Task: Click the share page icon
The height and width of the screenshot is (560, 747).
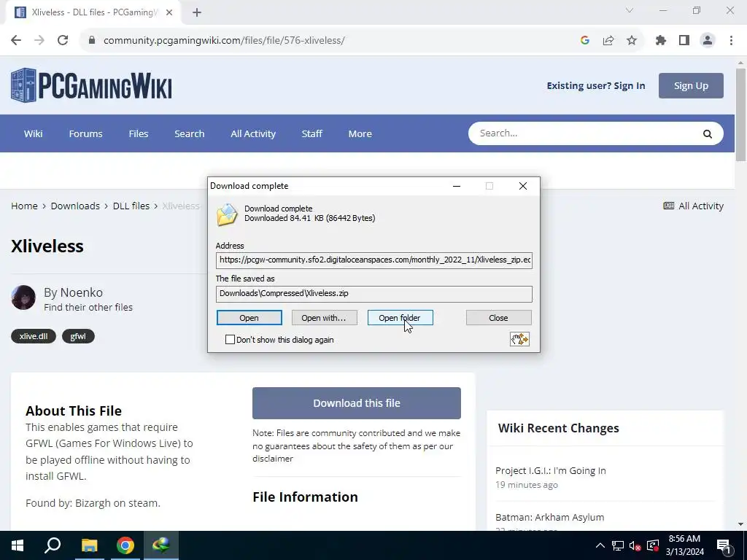Action: tap(608, 41)
